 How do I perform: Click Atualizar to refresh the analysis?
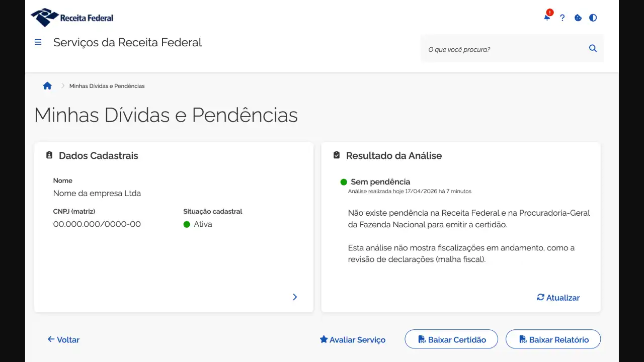pyautogui.click(x=558, y=298)
